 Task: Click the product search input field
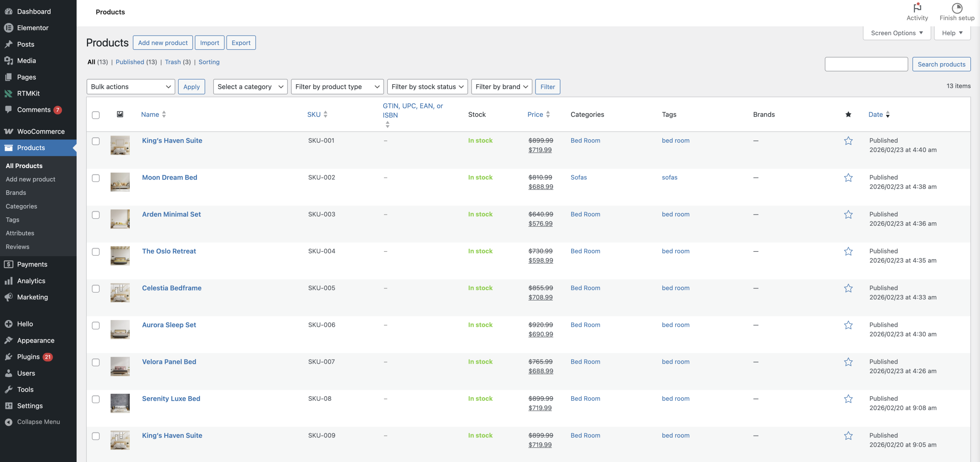pos(866,64)
